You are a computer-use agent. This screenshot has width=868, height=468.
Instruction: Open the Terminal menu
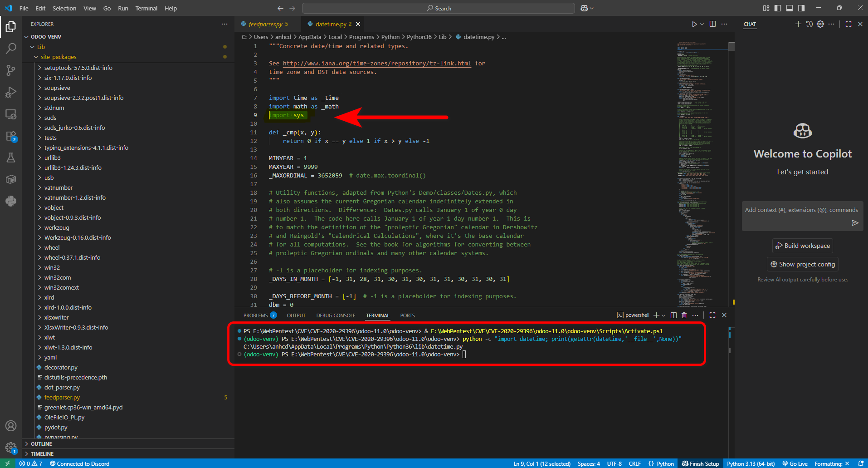pos(146,8)
